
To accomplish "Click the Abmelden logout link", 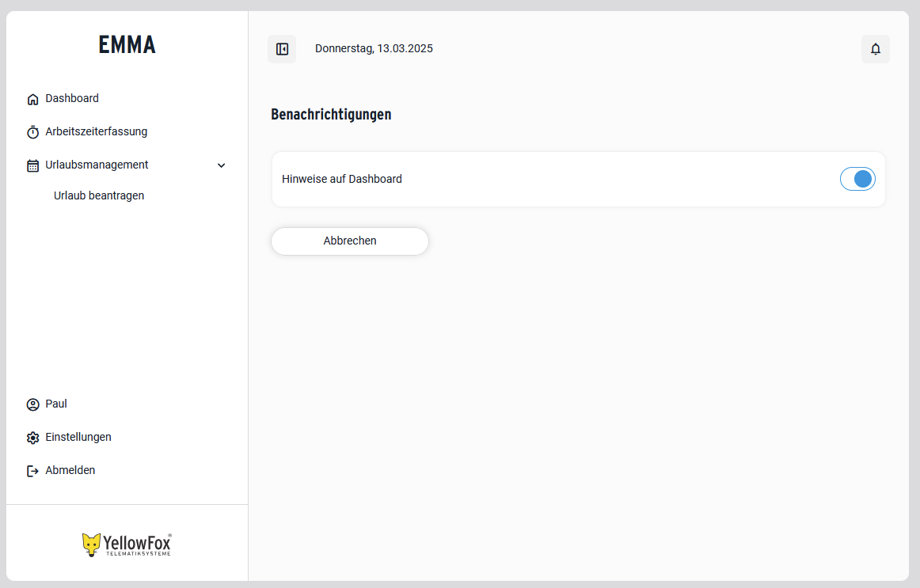I will coord(70,470).
